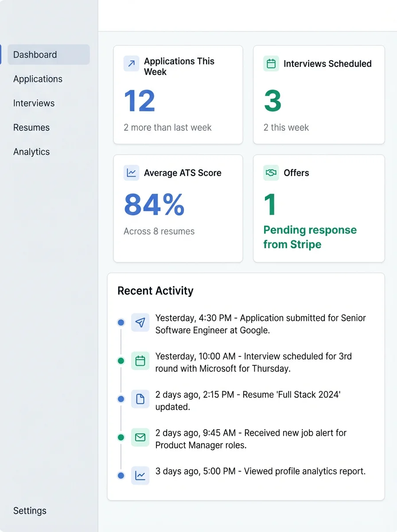
Task: Select the blue timeline dot for Google application
Action: point(121,322)
